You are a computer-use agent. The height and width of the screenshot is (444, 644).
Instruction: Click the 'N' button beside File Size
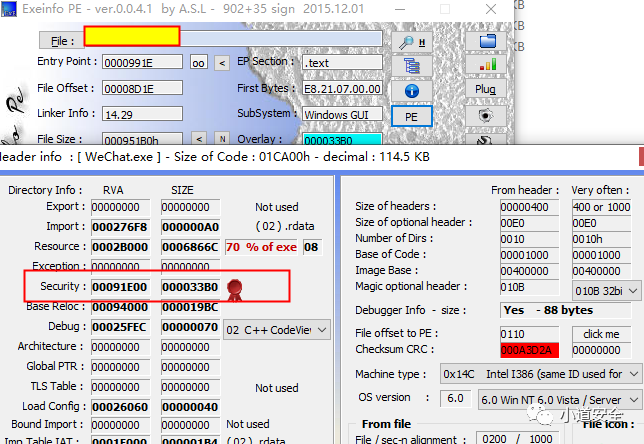222,139
